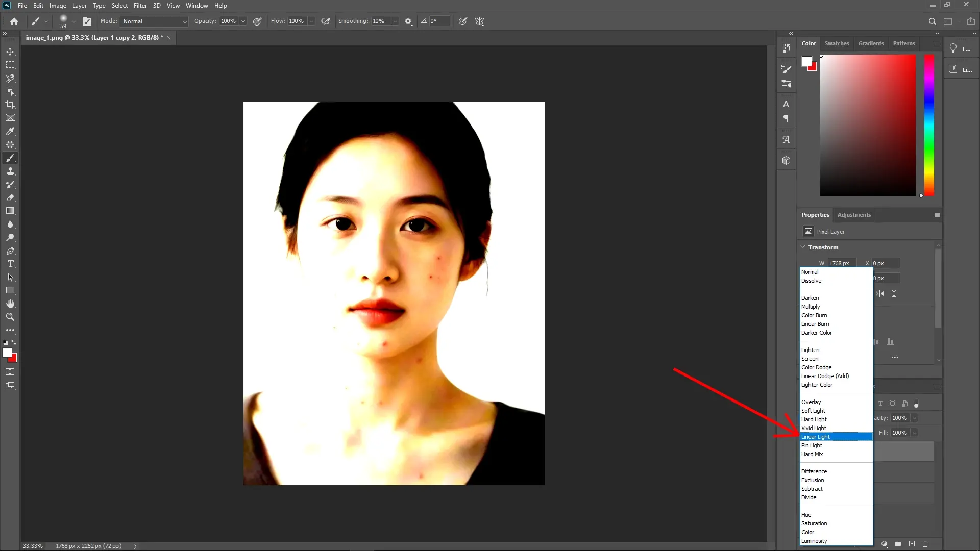Open the brush Mode dropdown

(154, 21)
